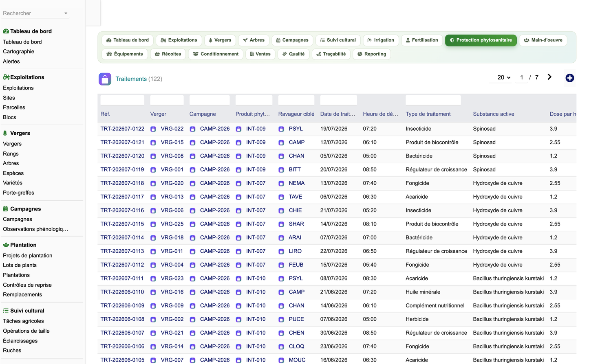Open the Irrigation tab
The image size is (589, 364).
[x=381, y=40]
